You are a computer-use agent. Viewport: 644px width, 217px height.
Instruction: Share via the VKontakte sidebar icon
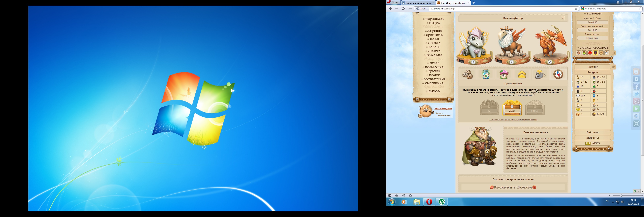[636, 79]
